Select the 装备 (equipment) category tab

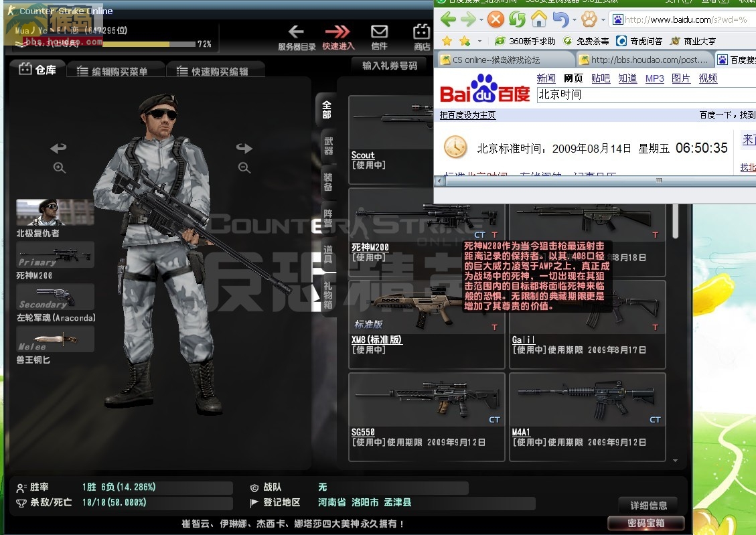tap(328, 182)
